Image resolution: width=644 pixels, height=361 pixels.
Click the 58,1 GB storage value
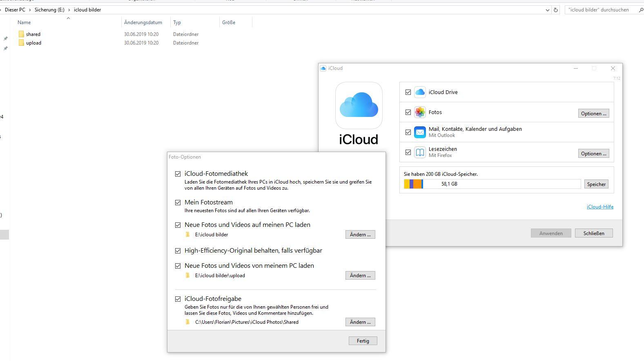(449, 184)
